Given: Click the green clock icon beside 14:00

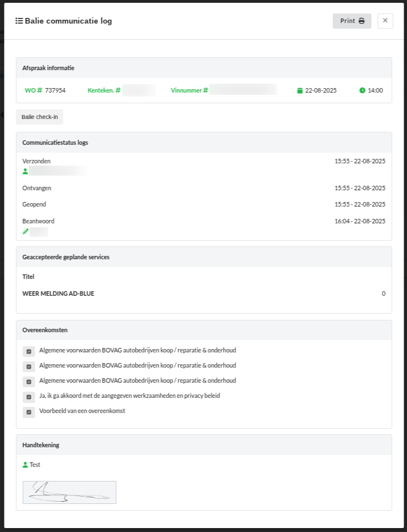Looking at the screenshot, I should 362,90.
